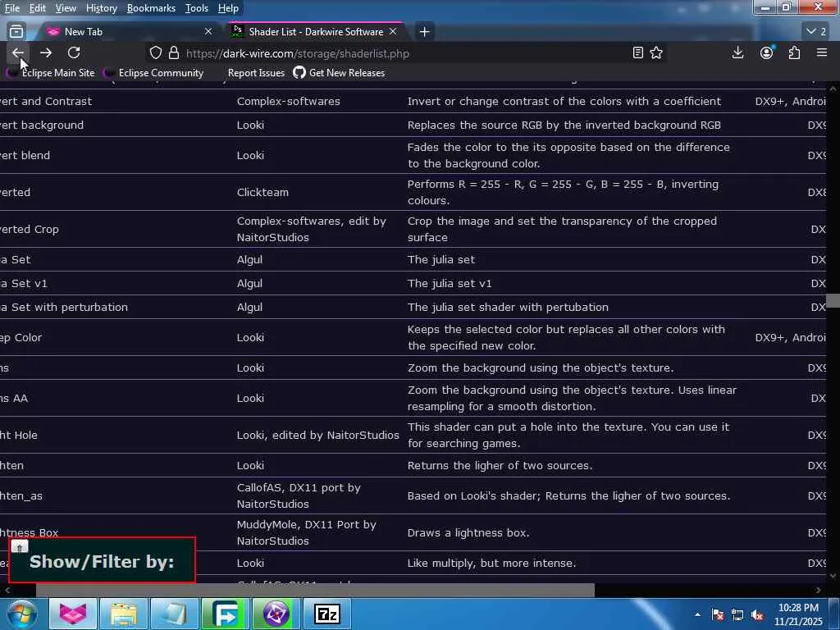Select the 'Complex-softwares' author cell in contrast row
This screenshot has width=840, height=630.
tap(288, 101)
